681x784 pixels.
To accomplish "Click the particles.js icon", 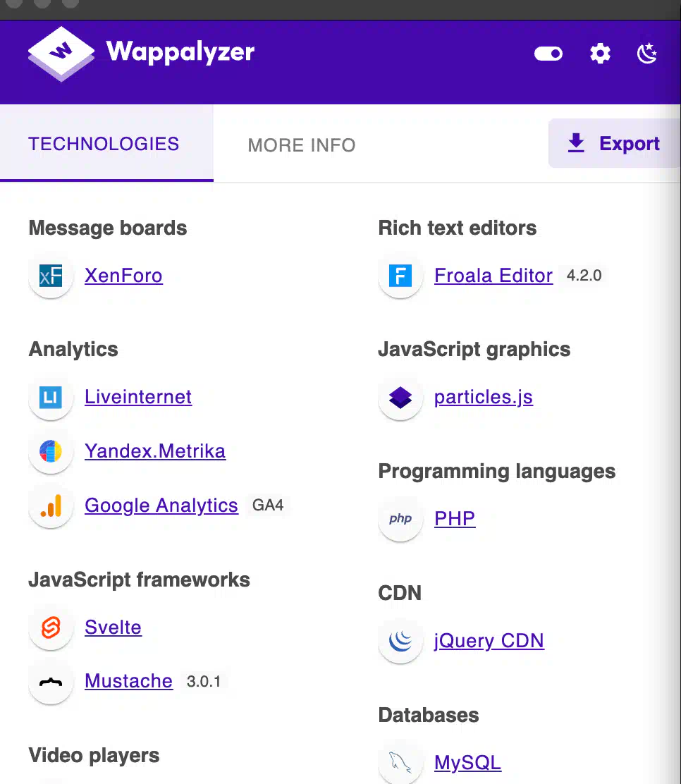I will (x=400, y=398).
